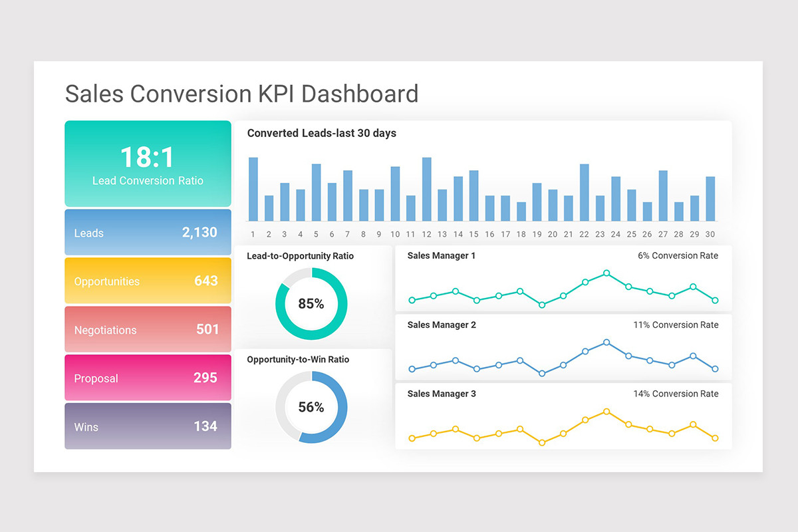The height and width of the screenshot is (532, 798).
Task: Select the first point on Sales Manager 1 line
Action: [x=412, y=300]
